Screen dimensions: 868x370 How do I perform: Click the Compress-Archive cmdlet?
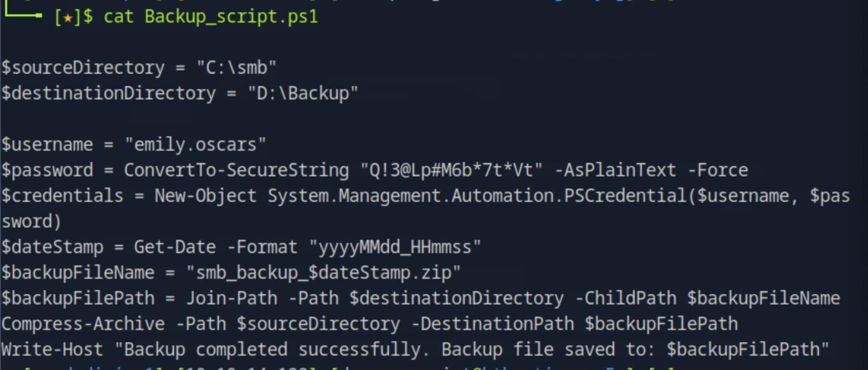click(x=83, y=324)
